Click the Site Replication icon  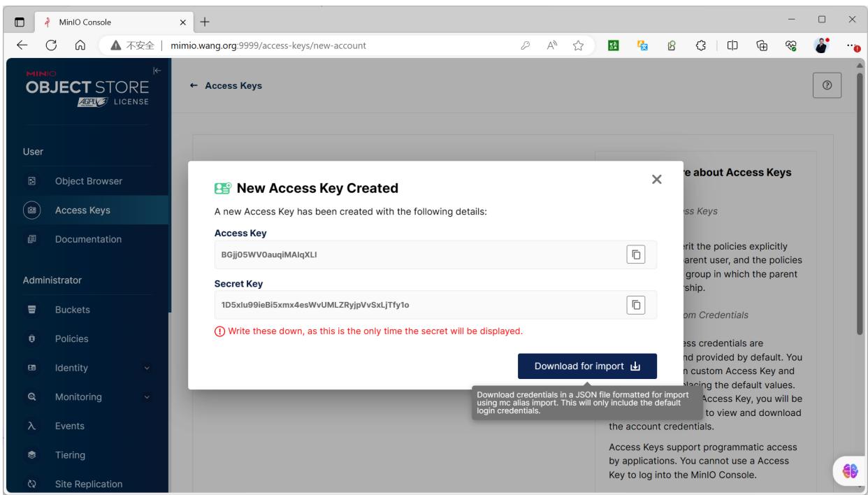(x=31, y=484)
